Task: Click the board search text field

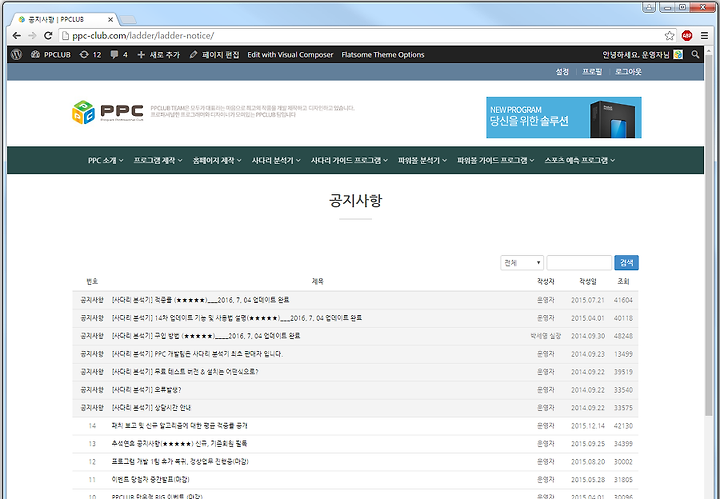Action: (579, 263)
